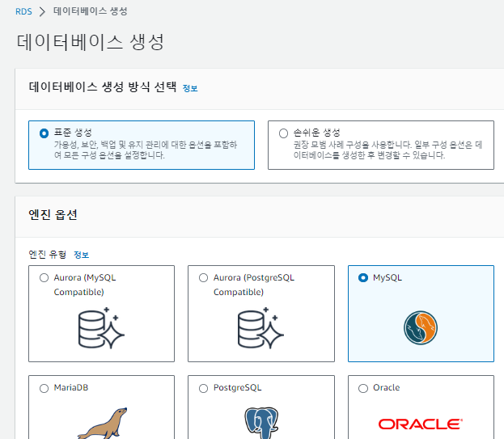The width and height of the screenshot is (504, 439).
Task: Click the Aurora MySQL database sparkle icon
Action: 101,328
